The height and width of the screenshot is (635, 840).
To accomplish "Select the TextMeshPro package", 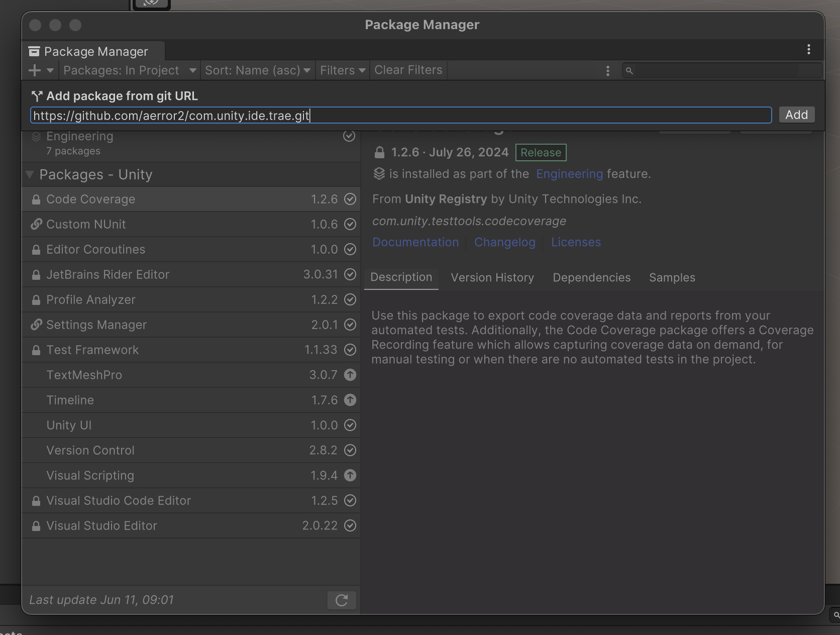I will click(x=191, y=375).
